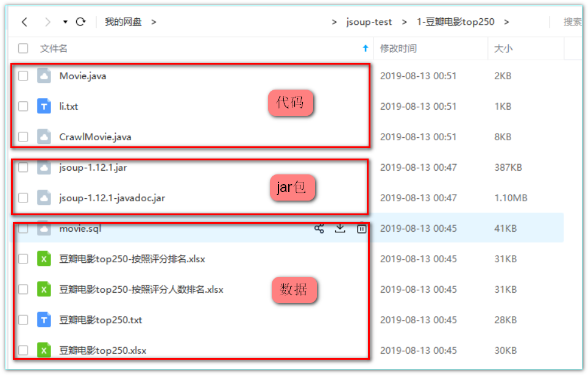This screenshot has width=588, height=375.
Task: Click the back navigation arrow
Action: pyautogui.click(x=25, y=22)
